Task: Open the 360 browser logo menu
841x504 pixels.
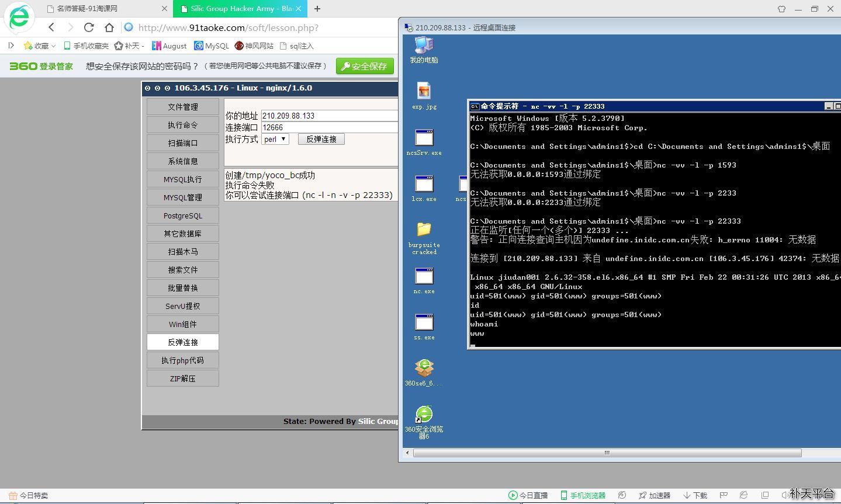Action: tap(19, 16)
